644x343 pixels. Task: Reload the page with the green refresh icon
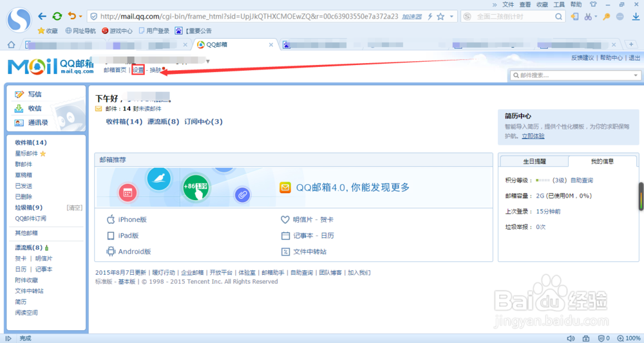point(57,17)
